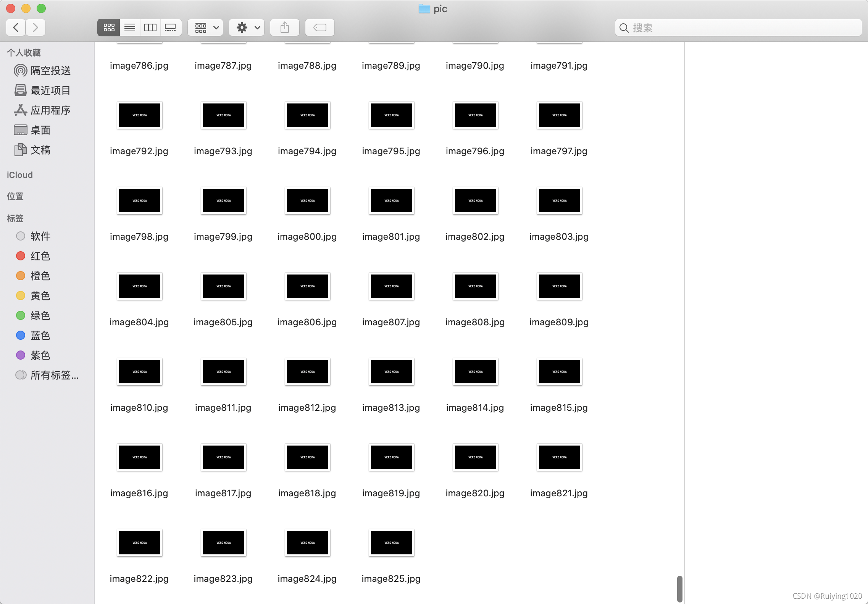The image size is (868, 604).
Task: Click the file name image791.jpg
Action: click(559, 66)
